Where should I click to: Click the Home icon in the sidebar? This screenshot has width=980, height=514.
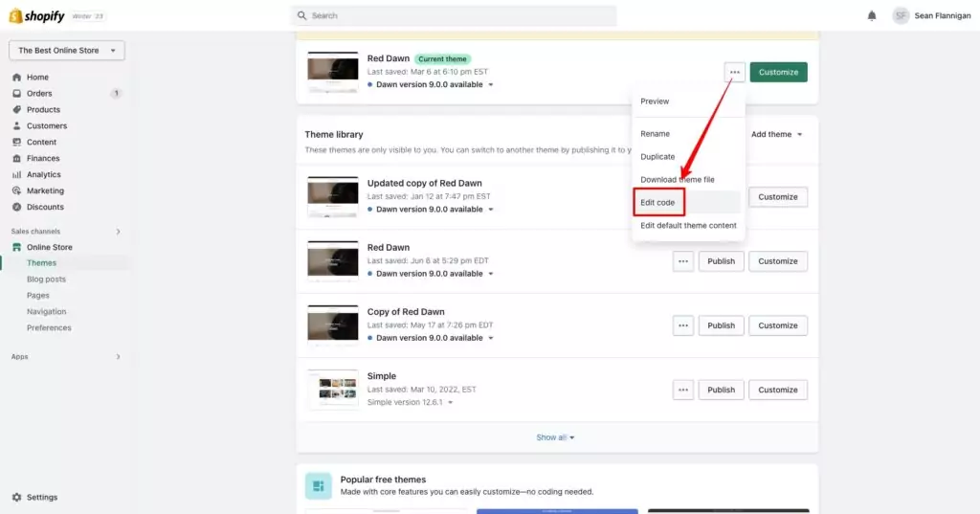(17, 77)
